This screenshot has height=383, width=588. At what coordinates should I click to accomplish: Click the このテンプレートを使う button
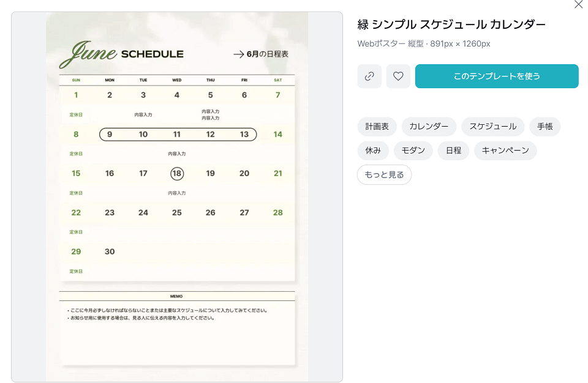tap(497, 76)
